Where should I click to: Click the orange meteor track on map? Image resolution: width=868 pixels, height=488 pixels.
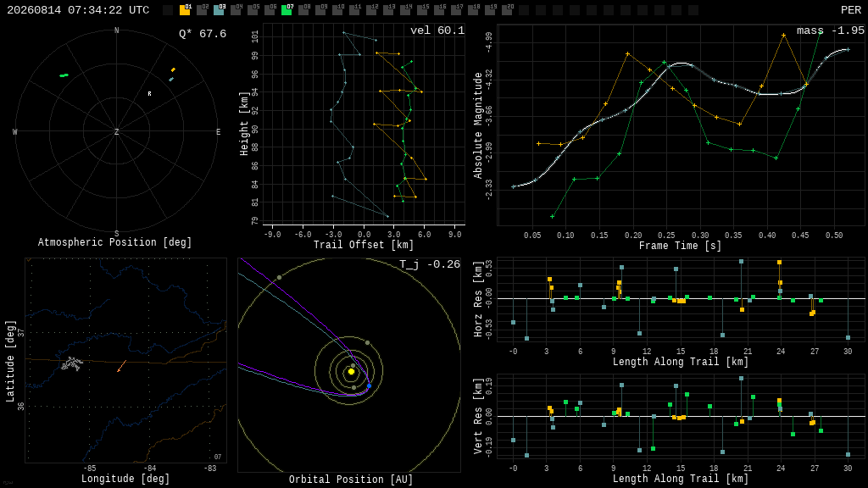tap(122, 366)
